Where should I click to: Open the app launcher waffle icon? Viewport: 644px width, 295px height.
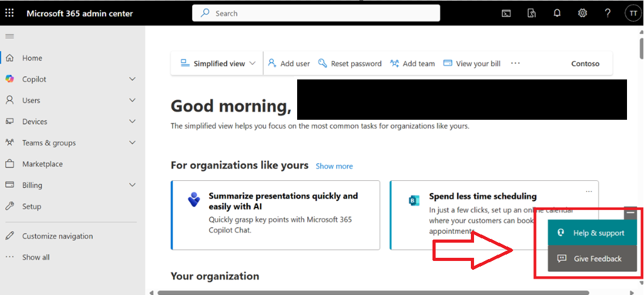9,13
